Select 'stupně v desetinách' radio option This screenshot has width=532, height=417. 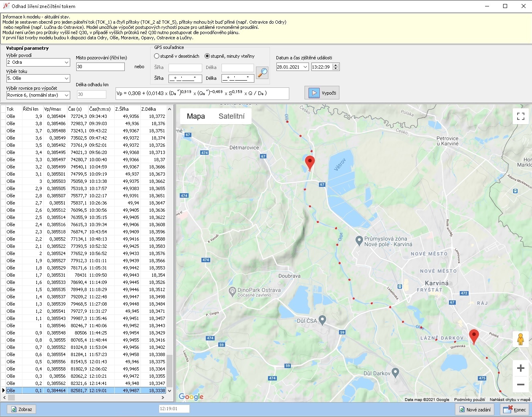tap(157, 56)
